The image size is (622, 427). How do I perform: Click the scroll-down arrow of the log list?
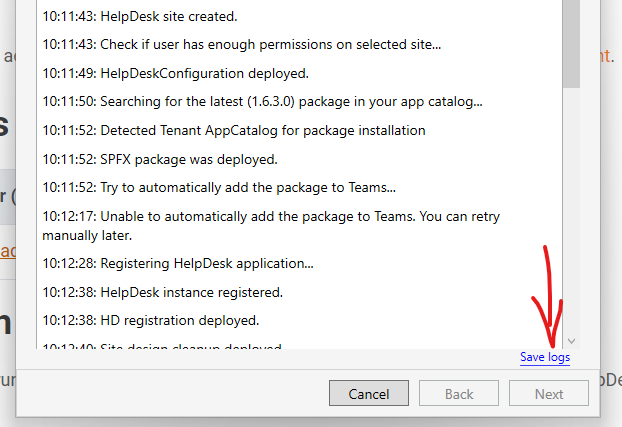pos(571,341)
